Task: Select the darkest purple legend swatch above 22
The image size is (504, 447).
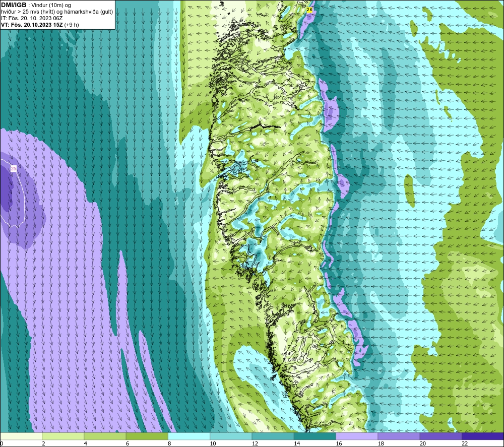Action: click(483, 436)
